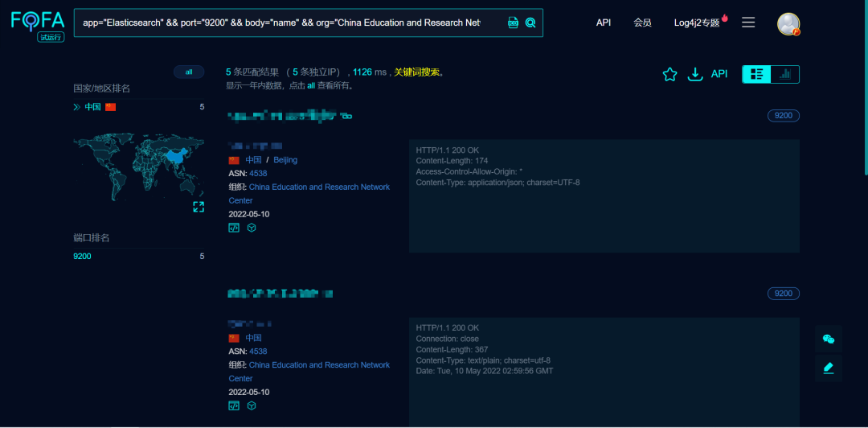868x428 pixels.
Task: Favorite this search with the star icon
Action: point(669,74)
